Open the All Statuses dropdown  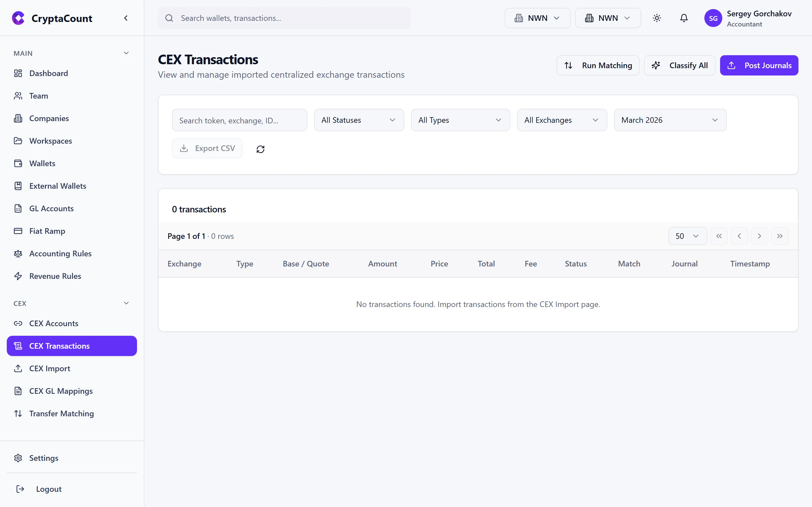click(359, 120)
